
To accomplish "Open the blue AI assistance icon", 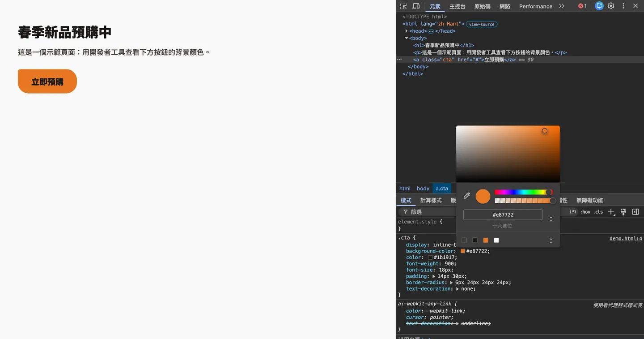I will (599, 6).
